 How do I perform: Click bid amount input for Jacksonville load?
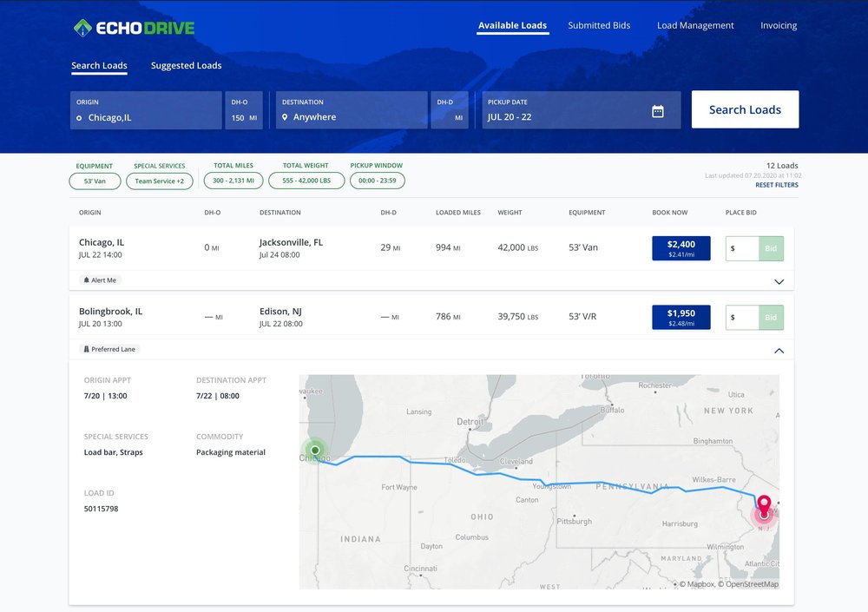[x=742, y=248]
